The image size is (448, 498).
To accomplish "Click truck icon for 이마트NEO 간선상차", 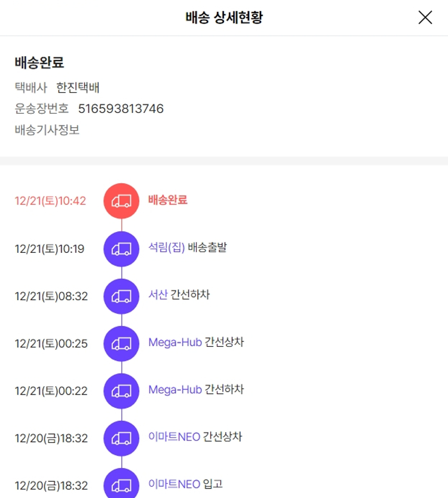I will pos(121,438).
